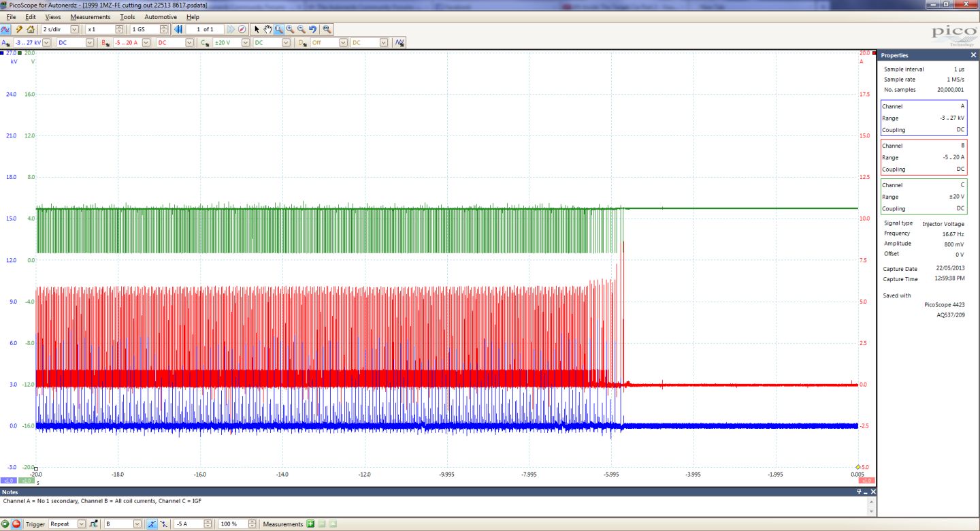The width and height of the screenshot is (980, 531).
Task: Open the File menu
Action: coord(11,17)
